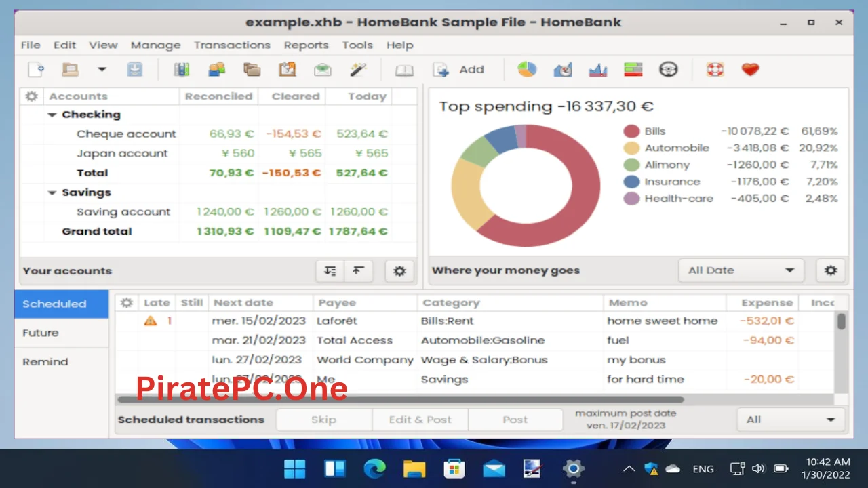
Task: Open the File menu
Action: click(x=31, y=45)
